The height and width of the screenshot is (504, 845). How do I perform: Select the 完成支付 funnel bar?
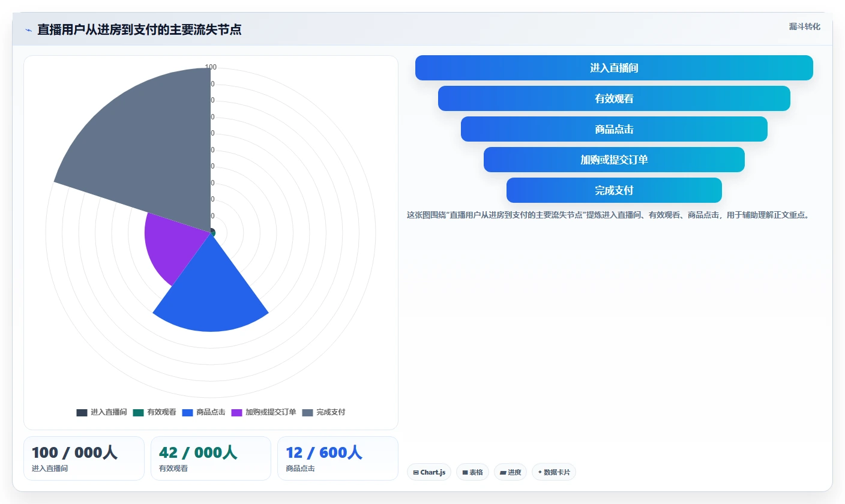point(614,190)
